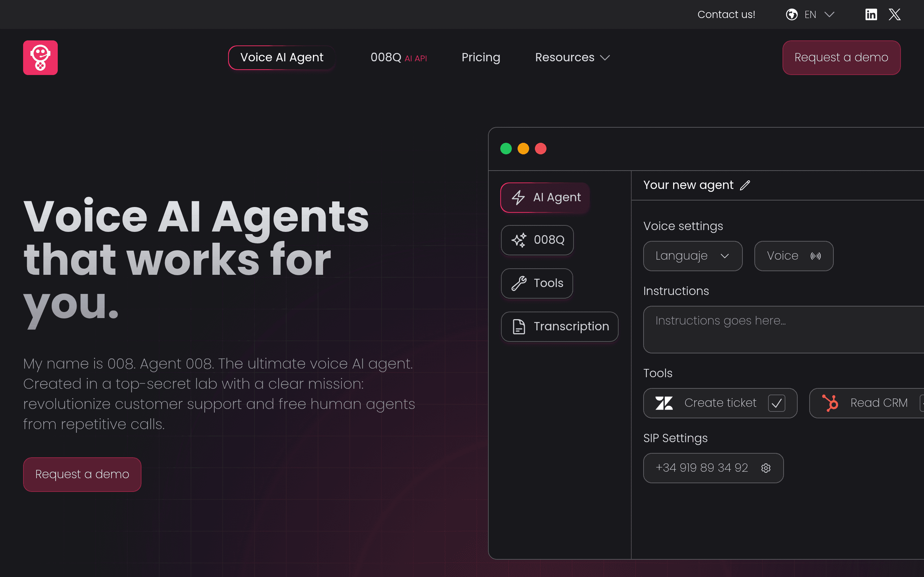Select the Voice AI Agent nav item
This screenshot has height=577, width=924.
pos(282,58)
